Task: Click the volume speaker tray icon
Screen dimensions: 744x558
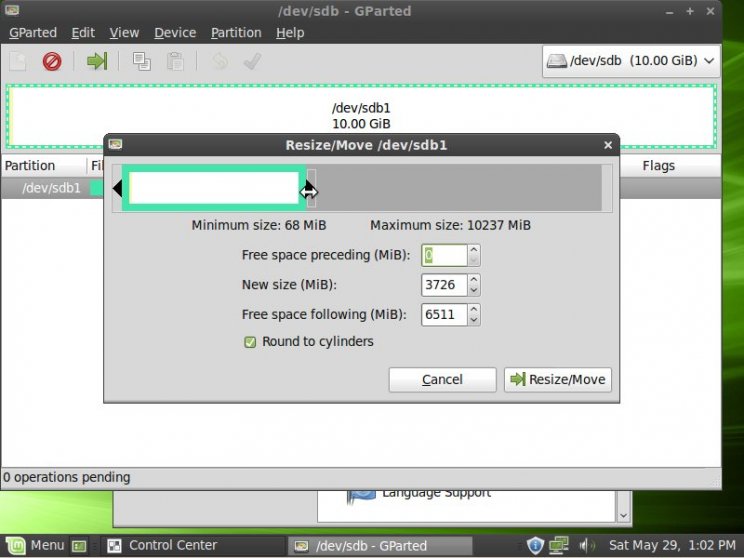Action: point(586,546)
